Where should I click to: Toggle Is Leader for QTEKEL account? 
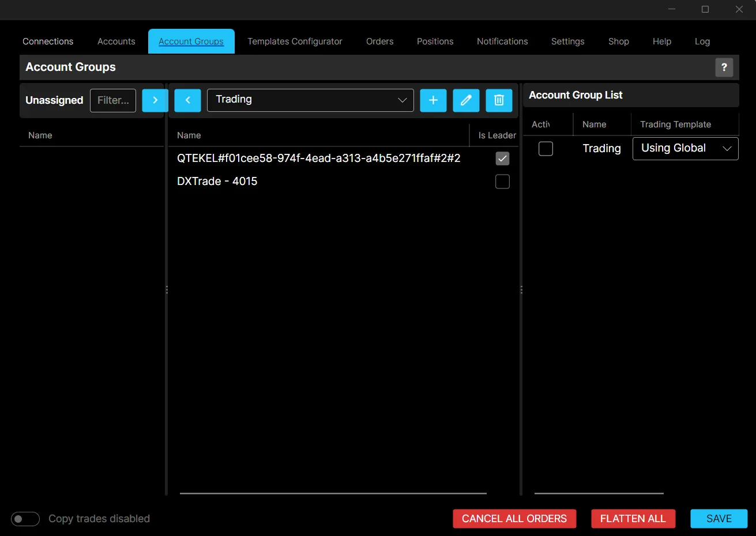[502, 158]
